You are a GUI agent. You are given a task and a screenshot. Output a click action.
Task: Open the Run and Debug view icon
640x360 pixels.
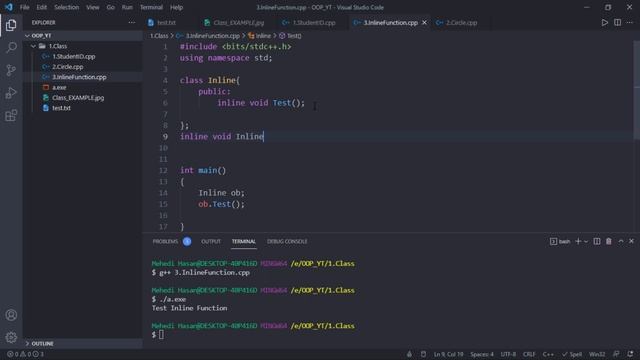tap(11, 93)
